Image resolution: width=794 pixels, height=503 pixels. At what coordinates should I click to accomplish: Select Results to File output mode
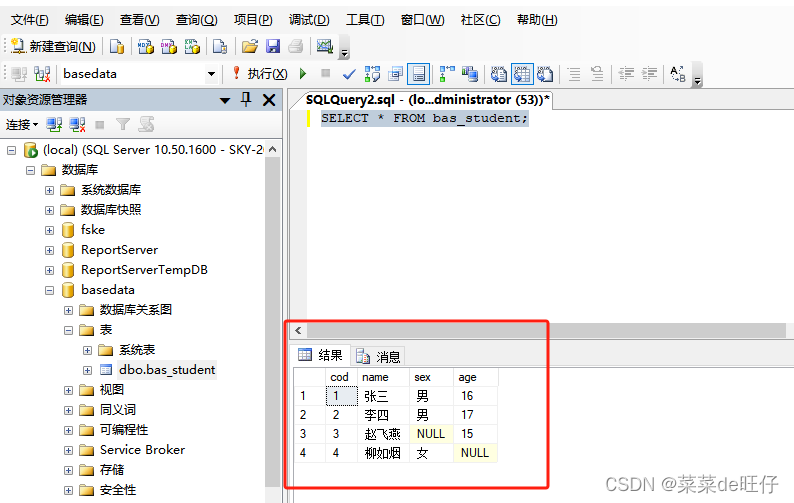click(545, 74)
